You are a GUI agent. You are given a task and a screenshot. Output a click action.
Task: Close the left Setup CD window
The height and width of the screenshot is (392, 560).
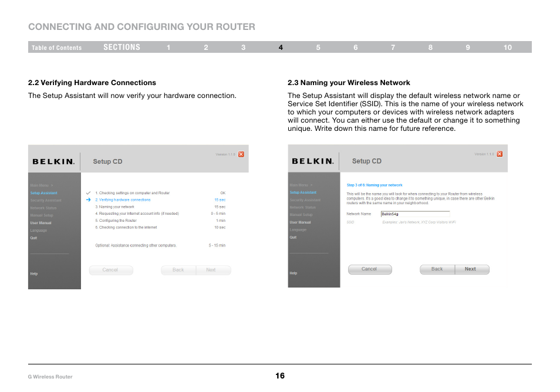241,154
